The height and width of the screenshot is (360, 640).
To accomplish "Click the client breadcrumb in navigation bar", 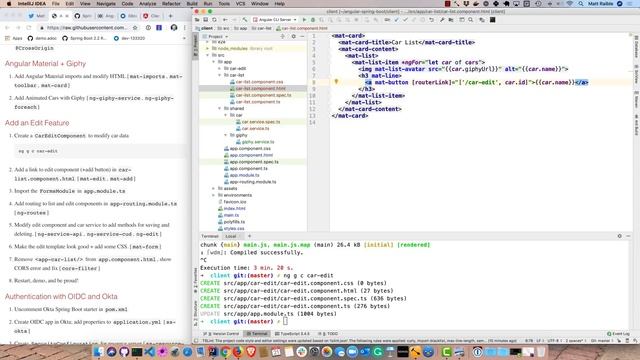I will [x=204, y=28].
